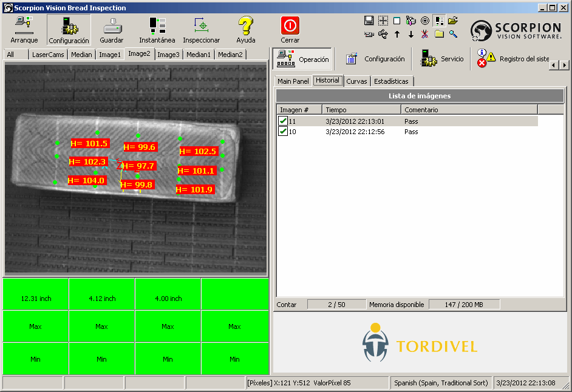The width and height of the screenshot is (572, 392).
Task: Click the Tiempo column header
Action: [x=361, y=110]
